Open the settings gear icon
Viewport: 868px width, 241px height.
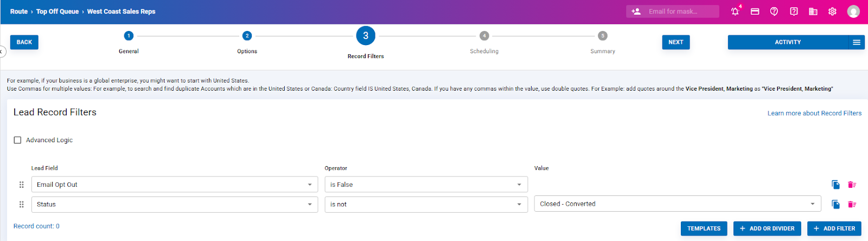pyautogui.click(x=832, y=11)
